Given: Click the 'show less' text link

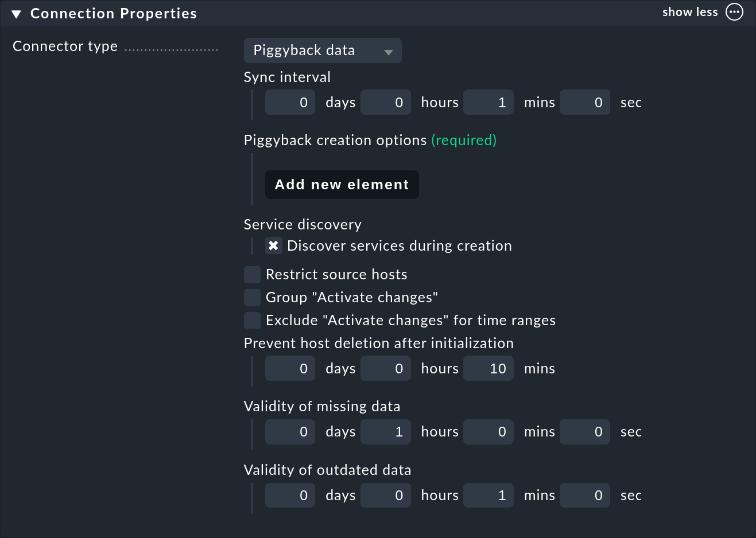Looking at the screenshot, I should (690, 12).
